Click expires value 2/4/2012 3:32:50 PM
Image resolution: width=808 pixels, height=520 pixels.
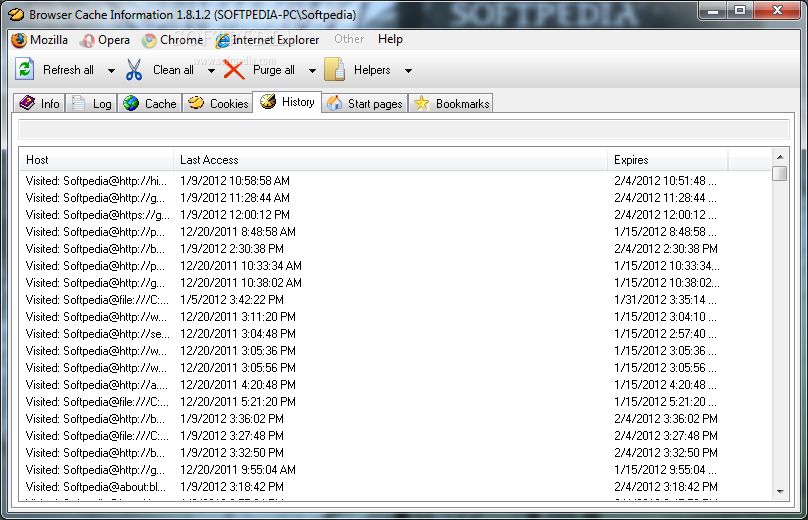[x=666, y=453]
